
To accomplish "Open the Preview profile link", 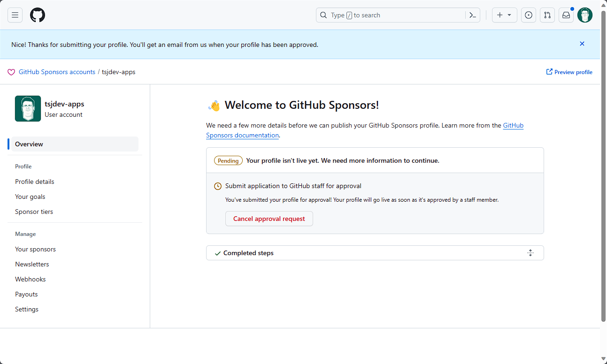I will 569,72.
